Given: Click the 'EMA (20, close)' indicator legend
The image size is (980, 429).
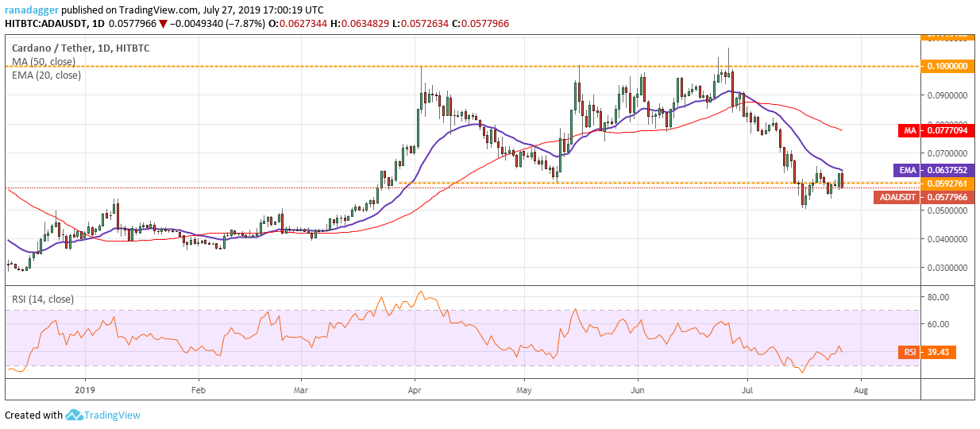Looking at the screenshot, I should 46,75.
